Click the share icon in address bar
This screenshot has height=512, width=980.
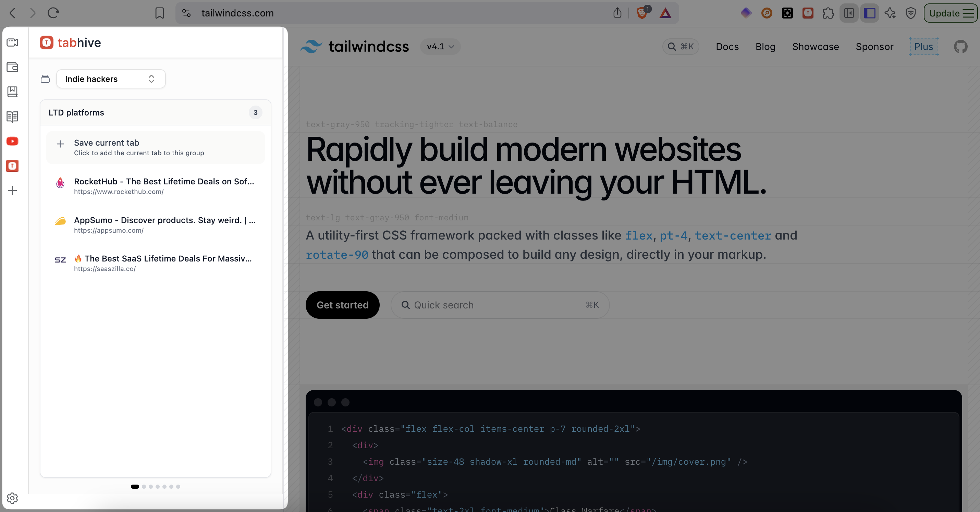[617, 13]
